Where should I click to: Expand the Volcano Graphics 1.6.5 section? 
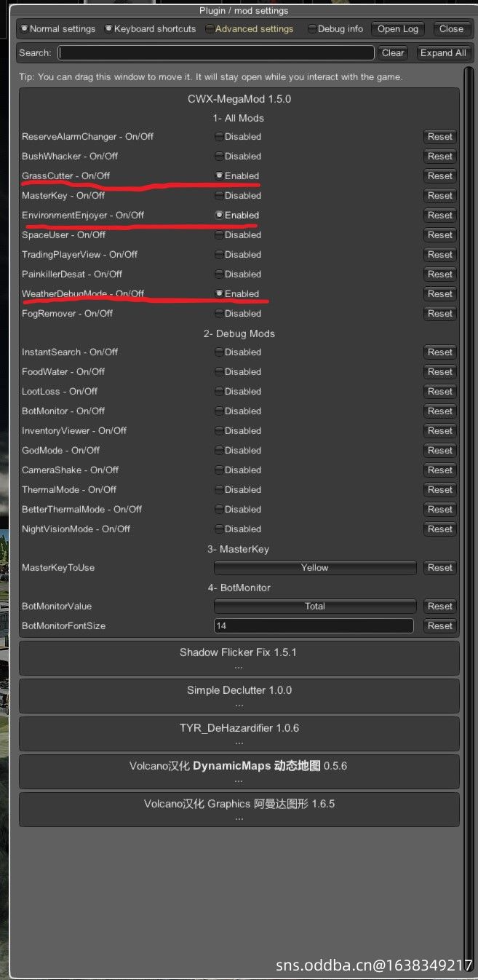[x=239, y=810]
